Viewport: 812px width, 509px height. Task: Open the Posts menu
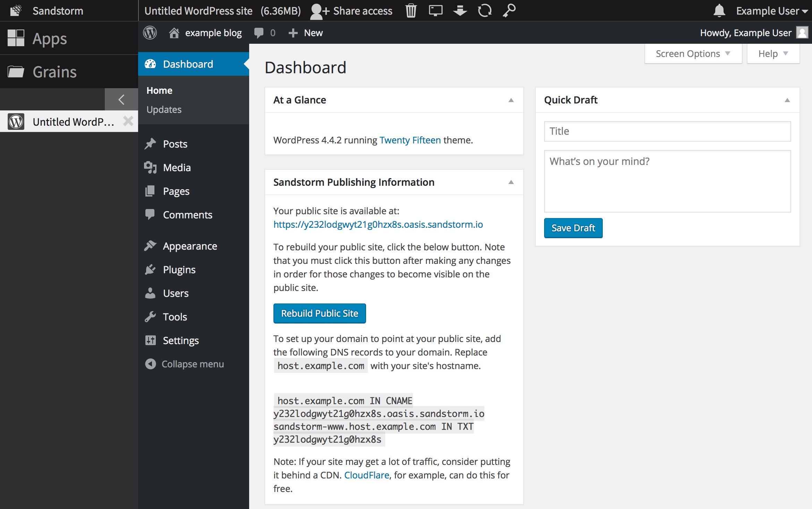pyautogui.click(x=194, y=144)
